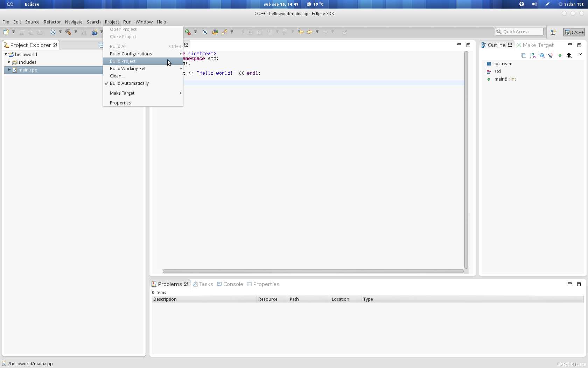Toggle Hide Static Members in Outline

pyautogui.click(x=551, y=55)
